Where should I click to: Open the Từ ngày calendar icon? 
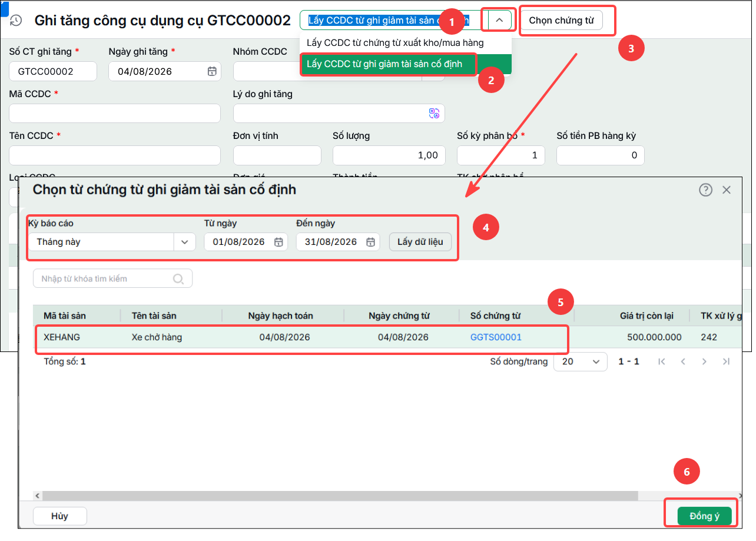pos(279,242)
